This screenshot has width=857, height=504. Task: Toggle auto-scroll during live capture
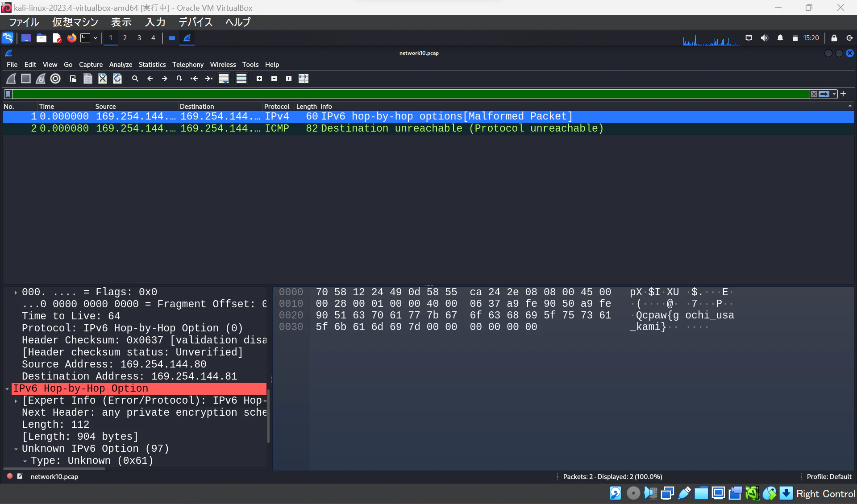point(224,78)
